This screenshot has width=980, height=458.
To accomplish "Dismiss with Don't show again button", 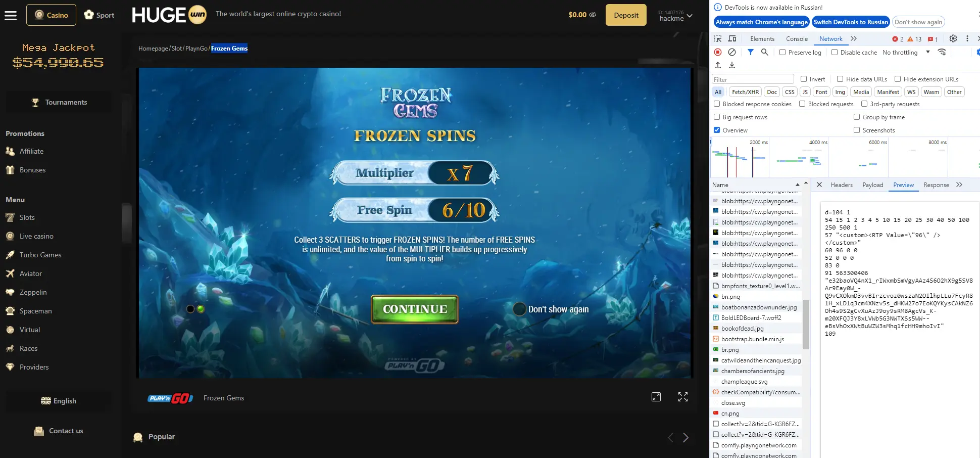I will click(x=918, y=22).
